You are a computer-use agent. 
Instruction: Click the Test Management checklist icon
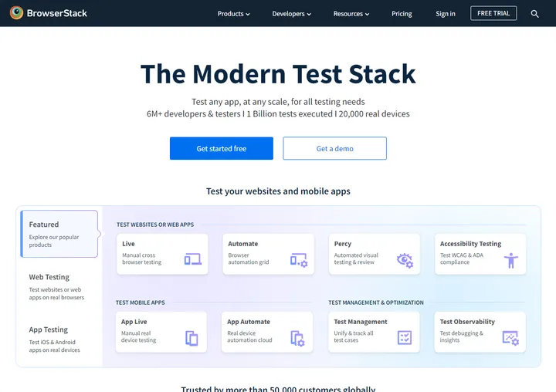click(405, 337)
